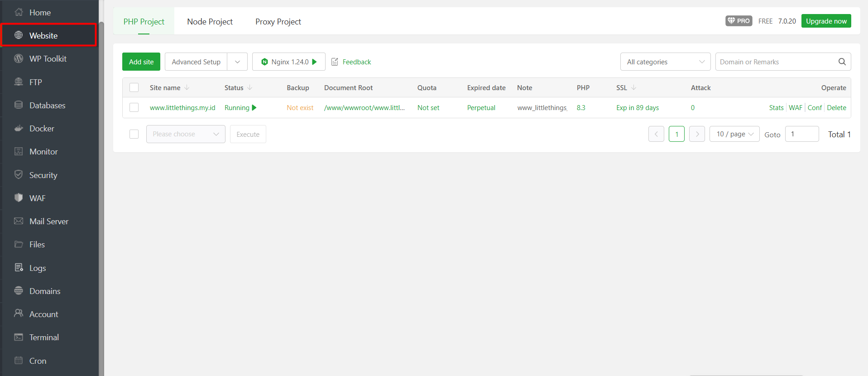The image size is (868, 376).
Task: Expand the Advanced Setup arrow dropdown
Action: 237,62
